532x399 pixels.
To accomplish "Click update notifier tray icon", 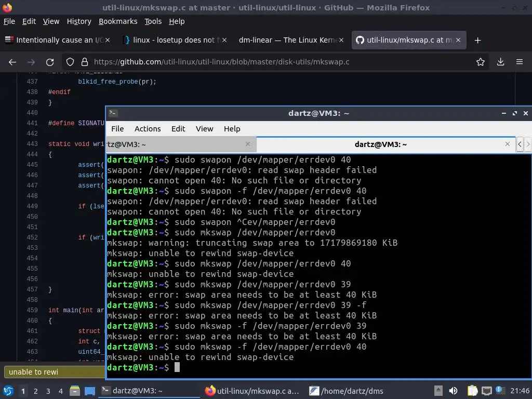I will tap(499, 390).
